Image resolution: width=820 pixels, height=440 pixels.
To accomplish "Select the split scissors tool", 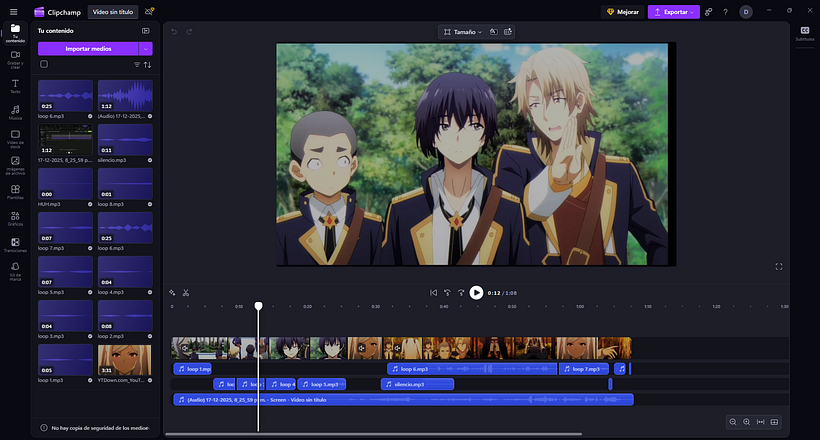I will click(x=186, y=293).
